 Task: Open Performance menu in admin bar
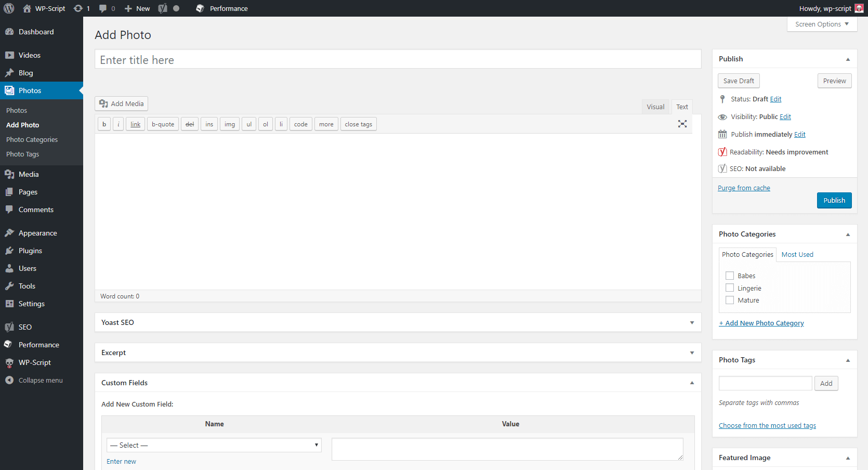click(x=222, y=8)
